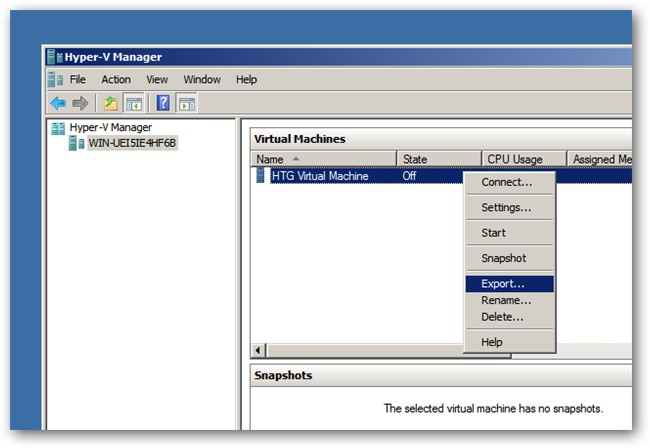Choose Connect... from the context menu
Viewport: 650px width, 448px height.
coord(509,182)
